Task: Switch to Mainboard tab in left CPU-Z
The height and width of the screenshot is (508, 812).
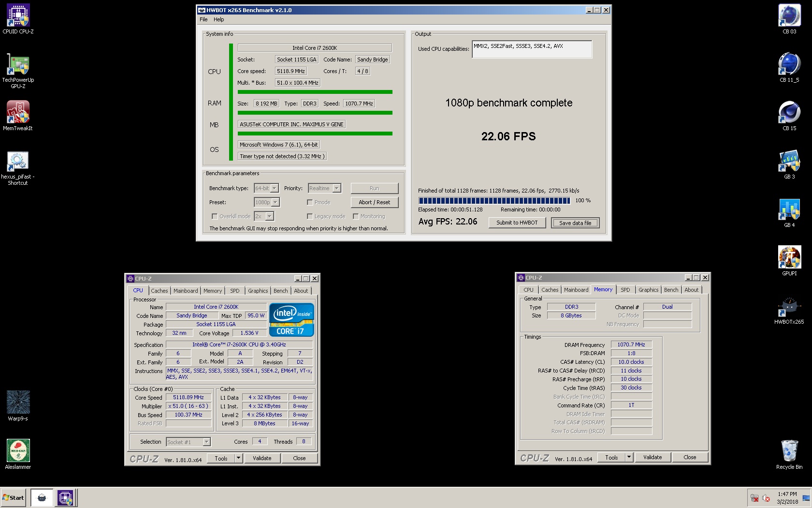Action: 186,291
